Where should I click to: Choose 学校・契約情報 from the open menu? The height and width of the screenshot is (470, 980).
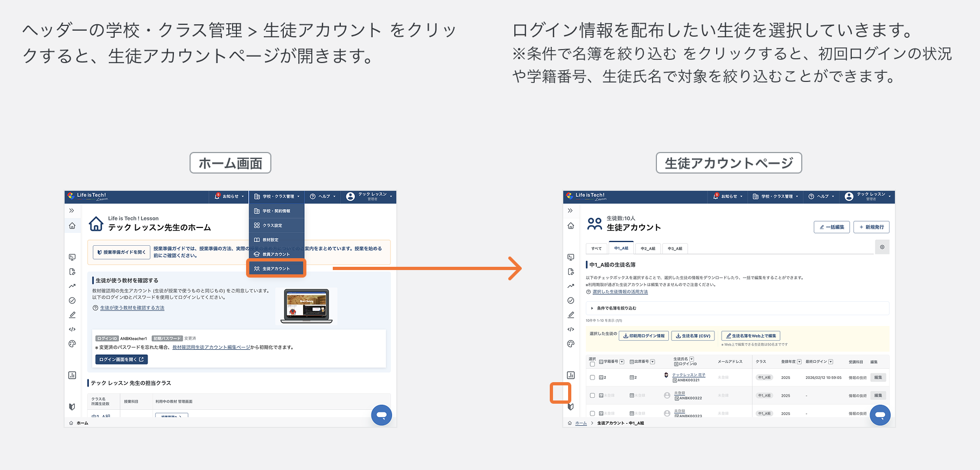[276, 211]
